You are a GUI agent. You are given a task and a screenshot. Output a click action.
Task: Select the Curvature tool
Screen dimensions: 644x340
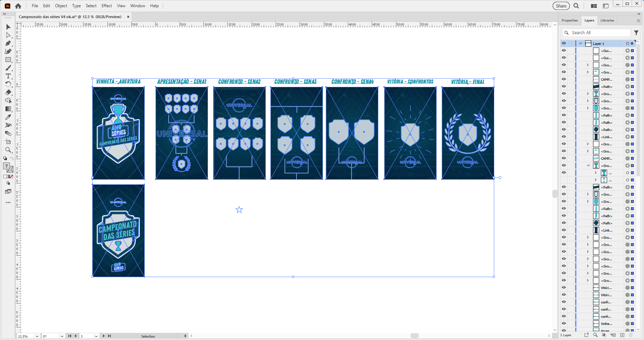pos(8,51)
